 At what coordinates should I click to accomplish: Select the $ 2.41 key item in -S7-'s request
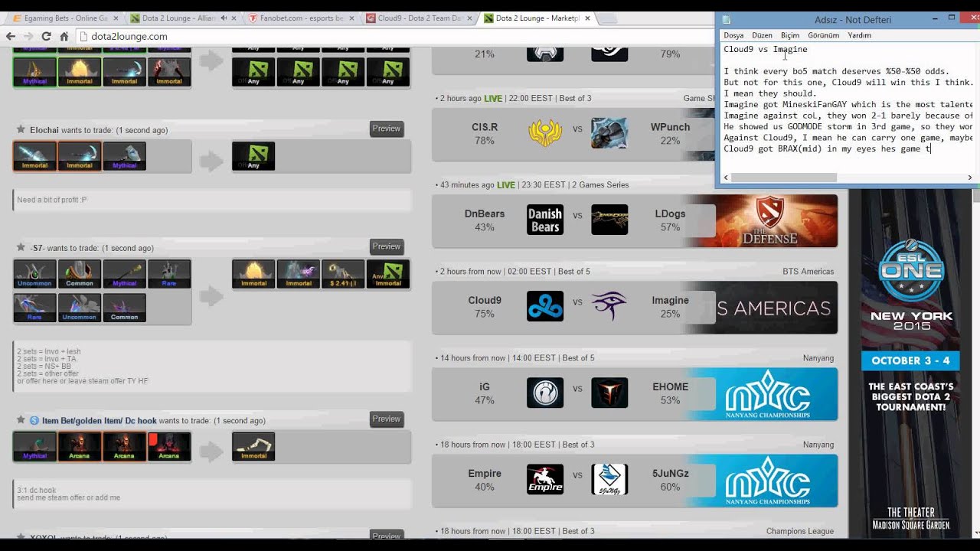[343, 274]
